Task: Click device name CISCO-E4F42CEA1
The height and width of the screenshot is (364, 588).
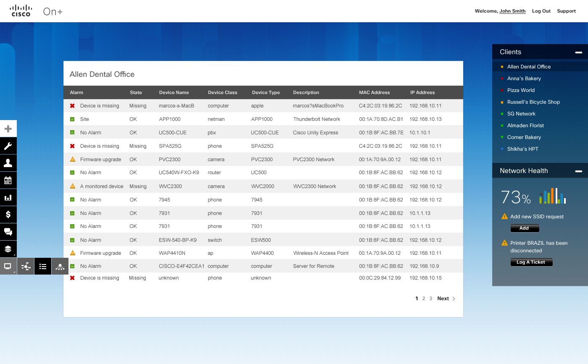Action: (181, 266)
